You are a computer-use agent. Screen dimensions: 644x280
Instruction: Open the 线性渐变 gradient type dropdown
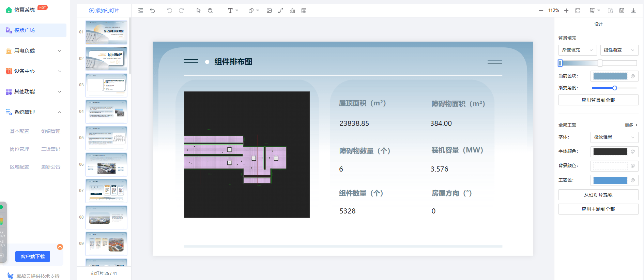[x=619, y=50]
